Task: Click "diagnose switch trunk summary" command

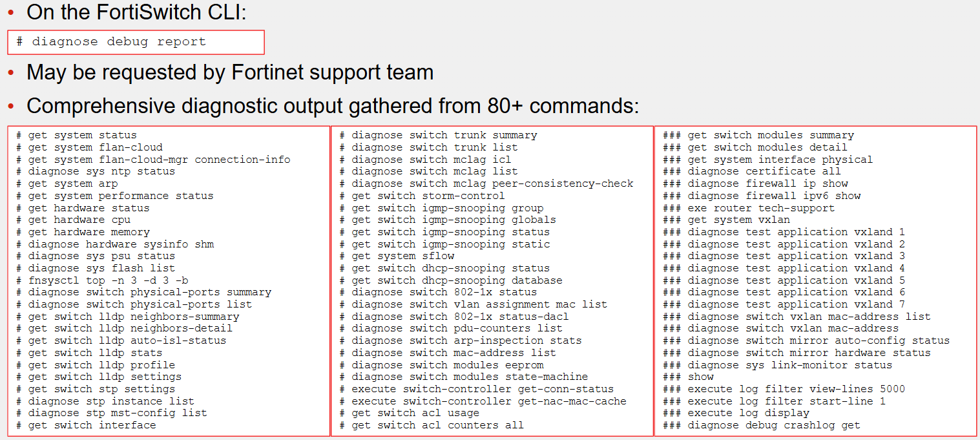Action: point(438,135)
